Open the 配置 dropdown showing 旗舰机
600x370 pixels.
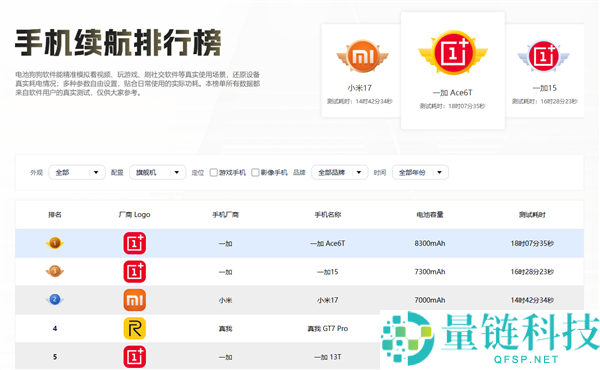[158, 173]
